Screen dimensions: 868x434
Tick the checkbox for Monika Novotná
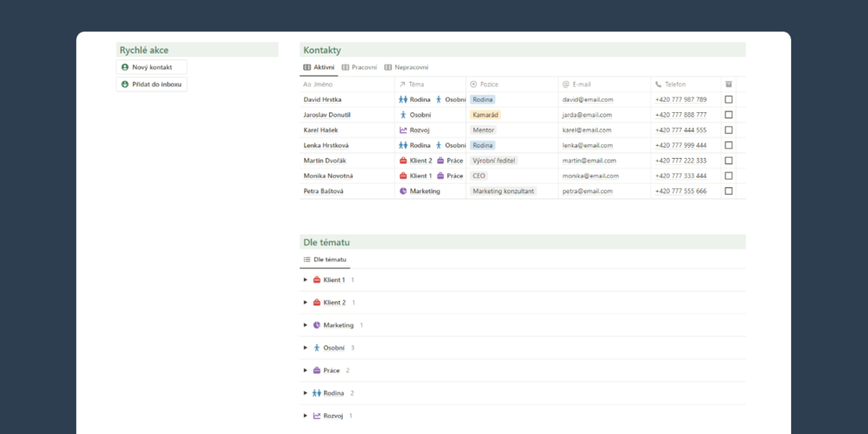[x=728, y=176]
